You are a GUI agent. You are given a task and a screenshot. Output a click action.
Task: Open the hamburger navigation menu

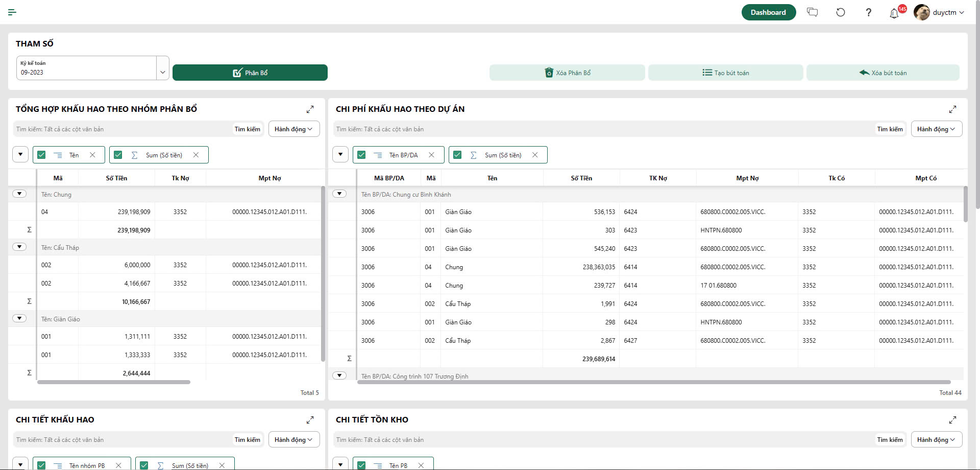(12, 12)
